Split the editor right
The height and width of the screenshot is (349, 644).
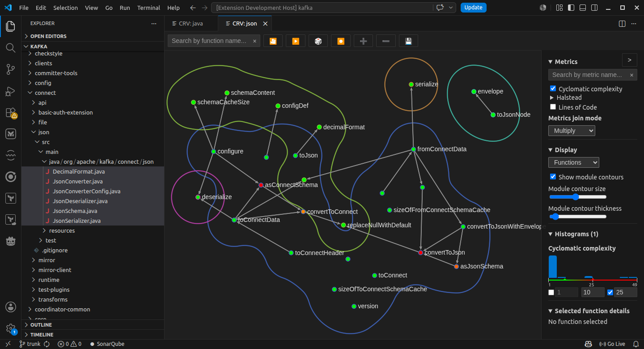(x=622, y=23)
